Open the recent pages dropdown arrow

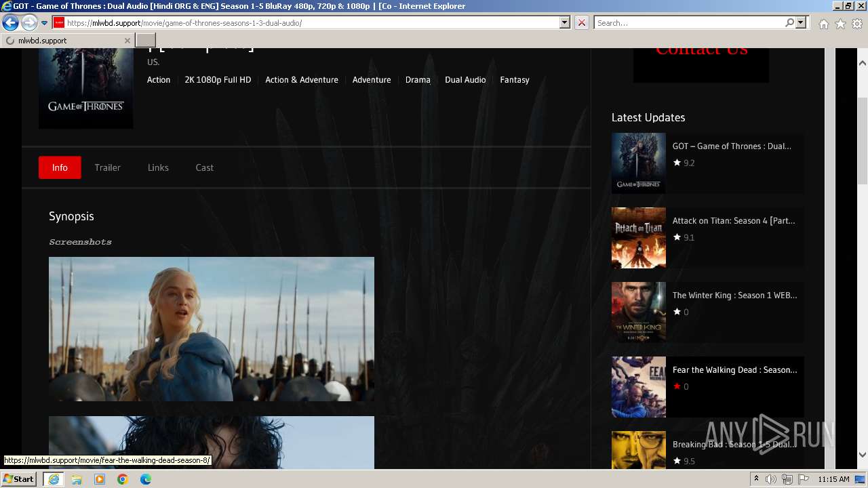(44, 23)
